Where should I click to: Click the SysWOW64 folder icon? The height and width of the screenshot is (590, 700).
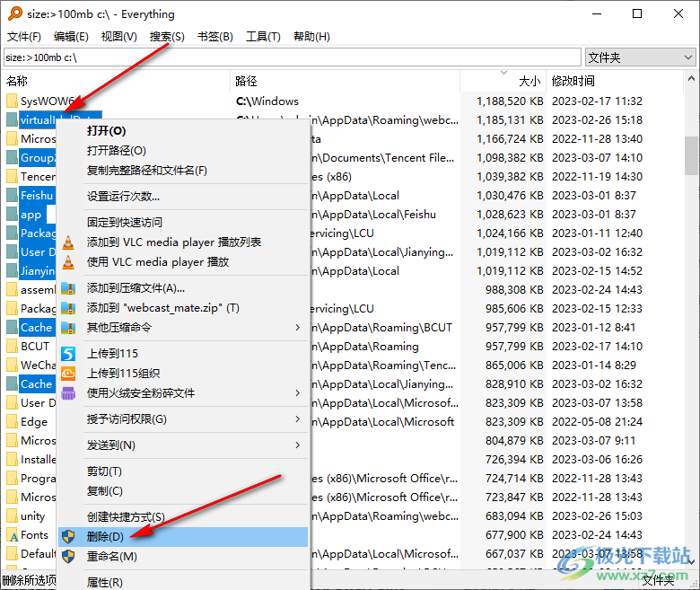click(x=12, y=101)
